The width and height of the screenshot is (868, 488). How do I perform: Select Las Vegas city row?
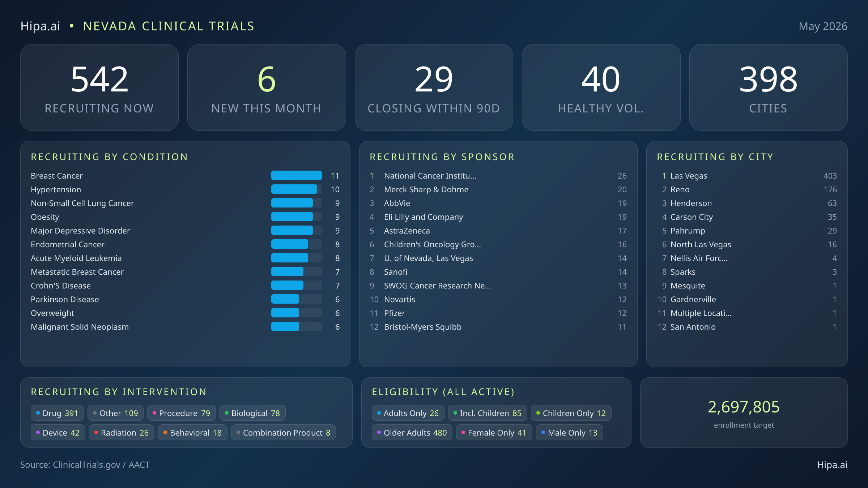click(x=747, y=176)
